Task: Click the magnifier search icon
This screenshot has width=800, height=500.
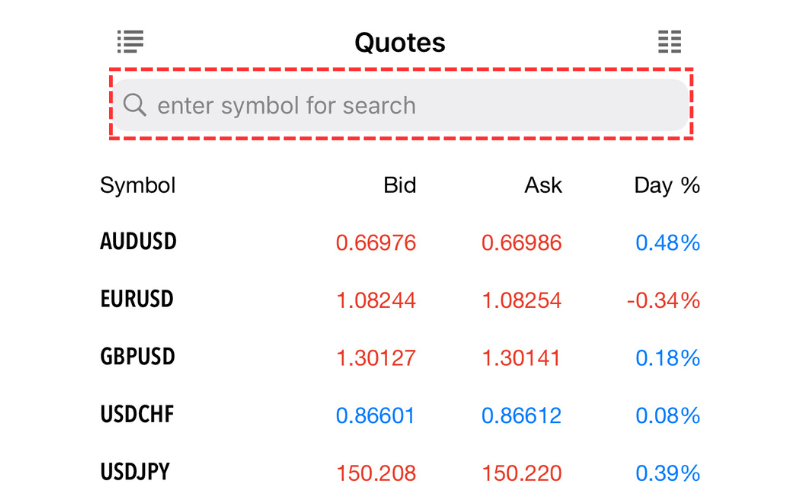Action: (x=135, y=105)
